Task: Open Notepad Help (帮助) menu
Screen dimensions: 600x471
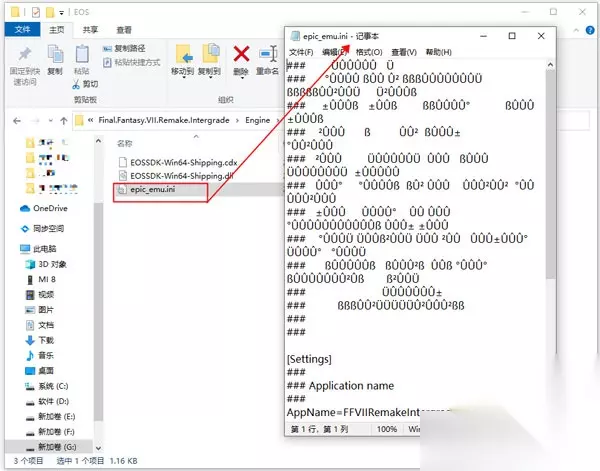Action: [439, 52]
